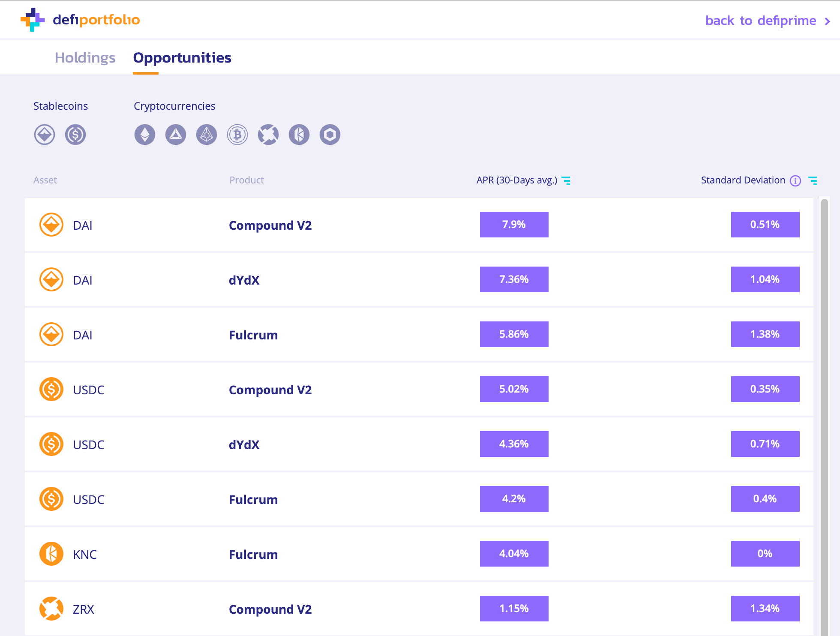The image size is (840, 636).
Task: Select the Opportunities tab
Action: click(182, 57)
